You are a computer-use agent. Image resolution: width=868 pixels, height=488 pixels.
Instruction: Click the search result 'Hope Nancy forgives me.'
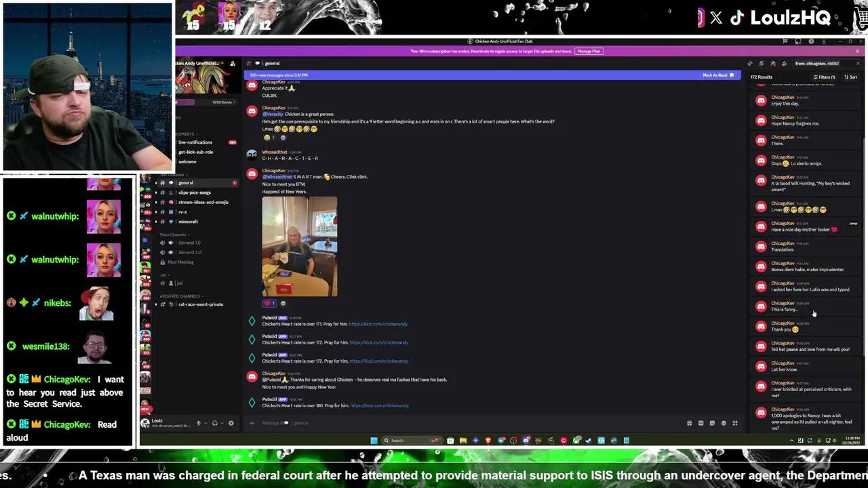point(807,120)
